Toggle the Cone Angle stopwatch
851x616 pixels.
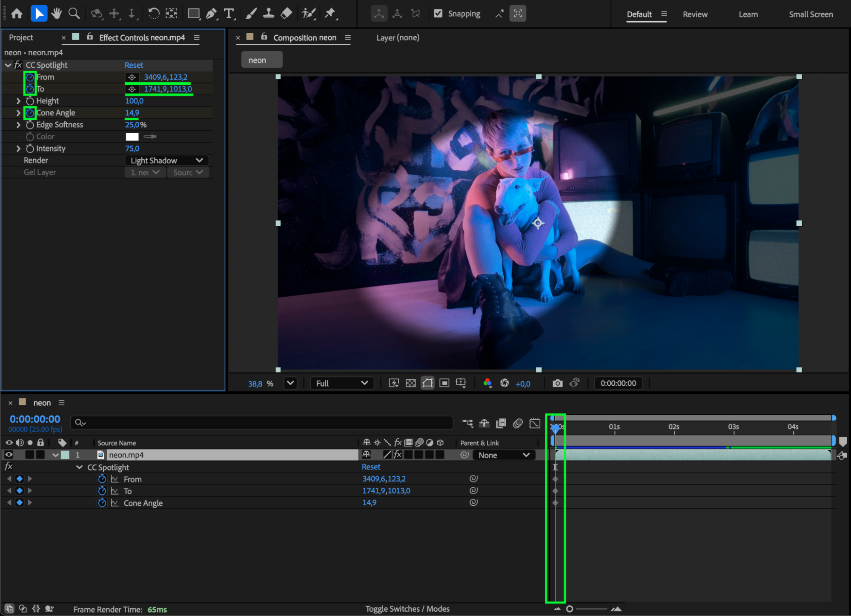(x=30, y=113)
